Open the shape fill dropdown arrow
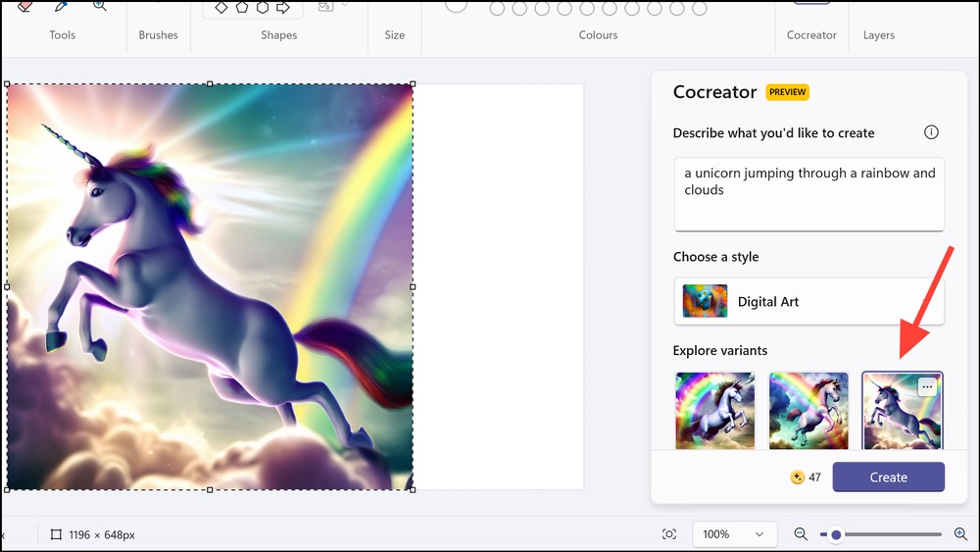980x552 pixels. click(345, 5)
